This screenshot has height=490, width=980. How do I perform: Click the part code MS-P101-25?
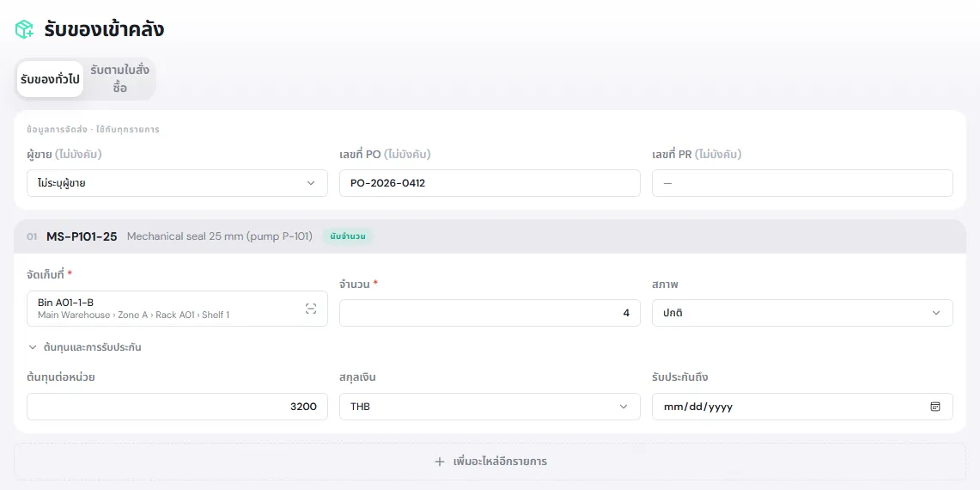coord(82,236)
